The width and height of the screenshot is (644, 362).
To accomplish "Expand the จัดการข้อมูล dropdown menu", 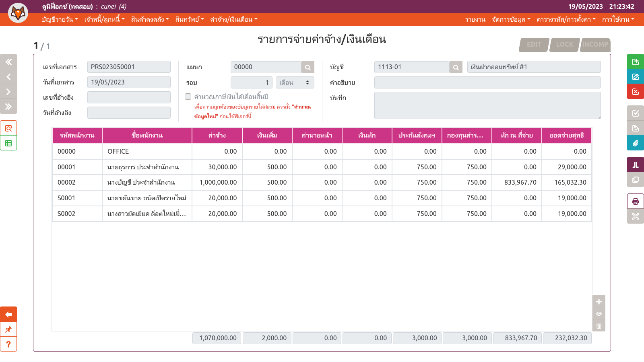I will click(511, 19).
